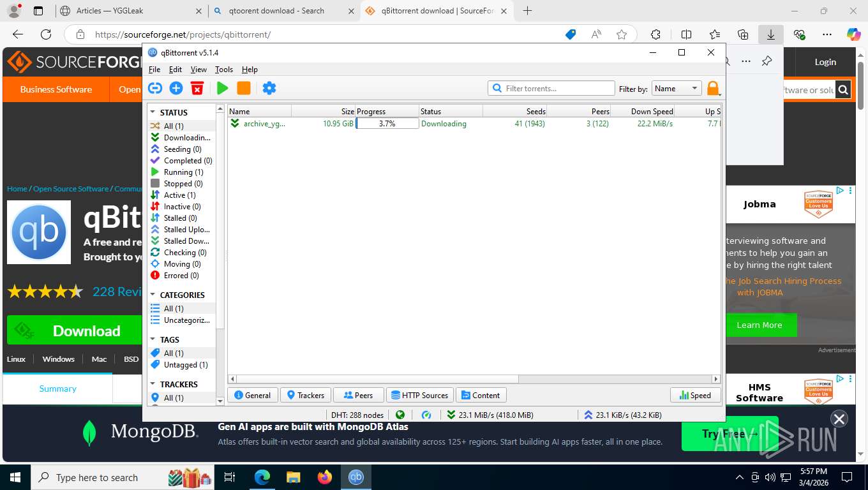
Task: Select Untagged (1) tag filter
Action: coord(181,365)
